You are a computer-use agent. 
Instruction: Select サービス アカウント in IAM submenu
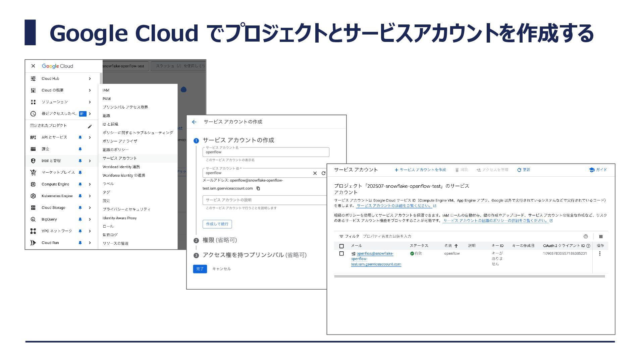[x=120, y=158]
